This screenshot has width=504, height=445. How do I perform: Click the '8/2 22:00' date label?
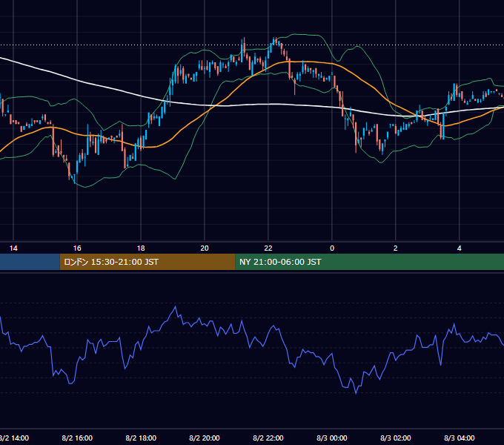click(268, 438)
